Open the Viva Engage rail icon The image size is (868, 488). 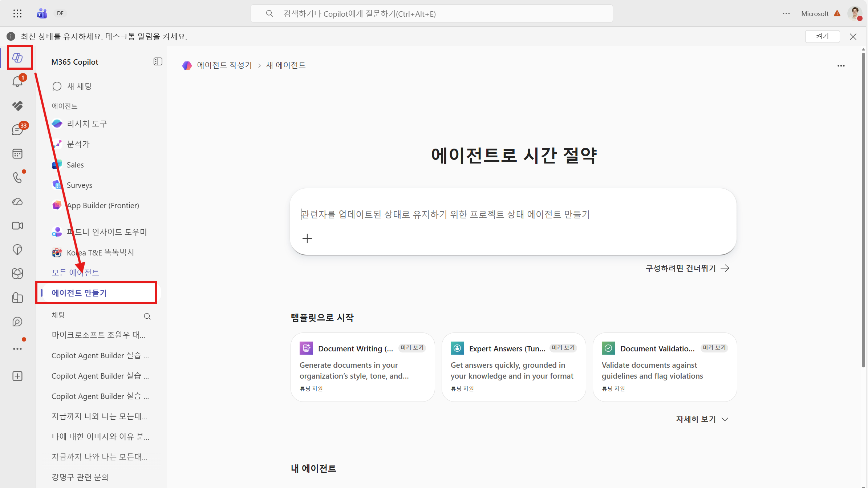17,105
